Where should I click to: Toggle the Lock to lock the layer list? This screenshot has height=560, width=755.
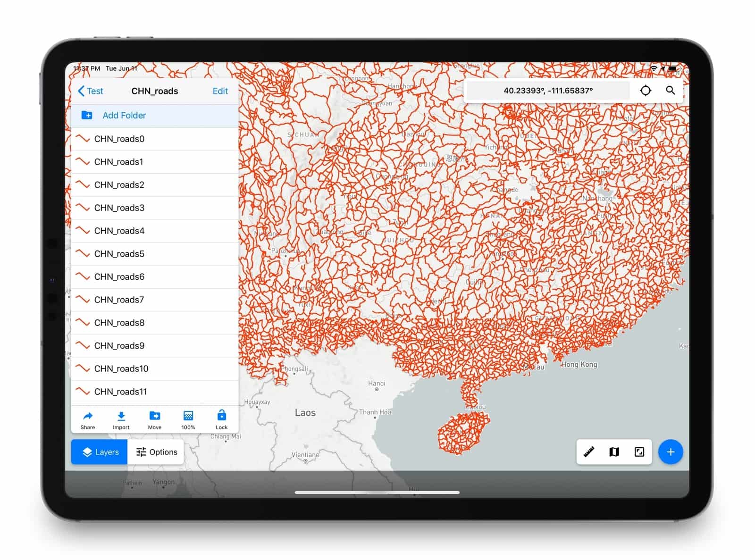221,420
